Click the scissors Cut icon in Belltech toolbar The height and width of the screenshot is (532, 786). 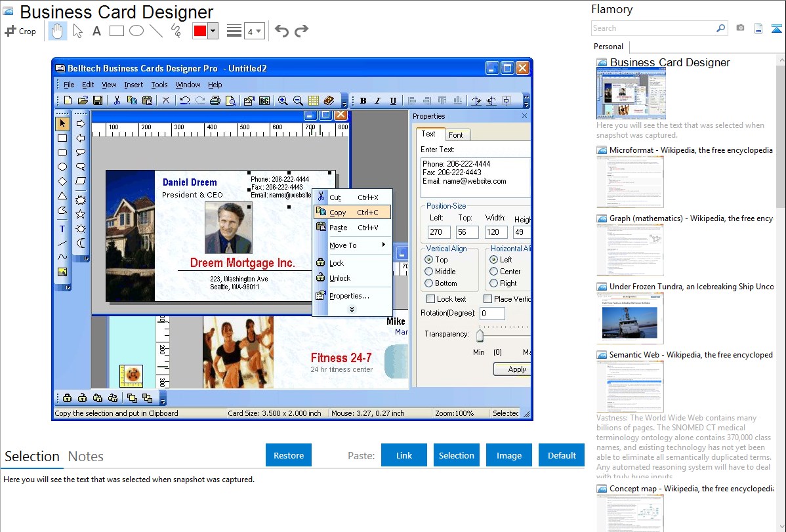pyautogui.click(x=117, y=101)
